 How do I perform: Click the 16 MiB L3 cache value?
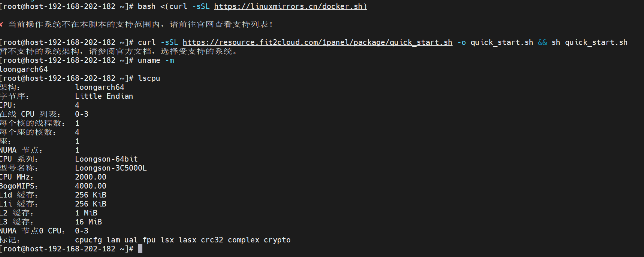click(88, 222)
